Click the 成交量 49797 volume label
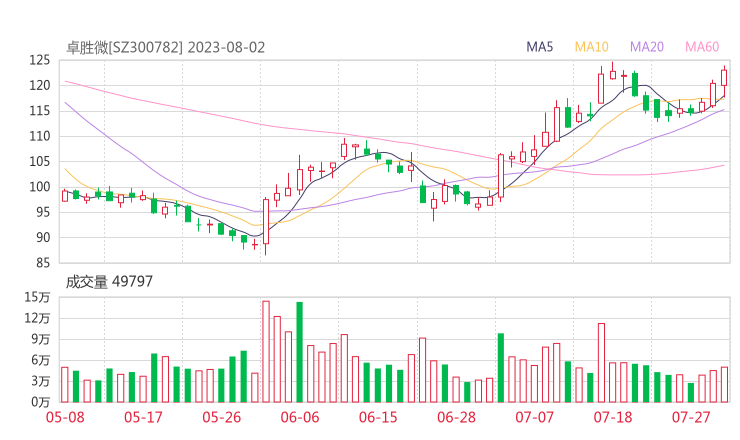 click(109, 282)
